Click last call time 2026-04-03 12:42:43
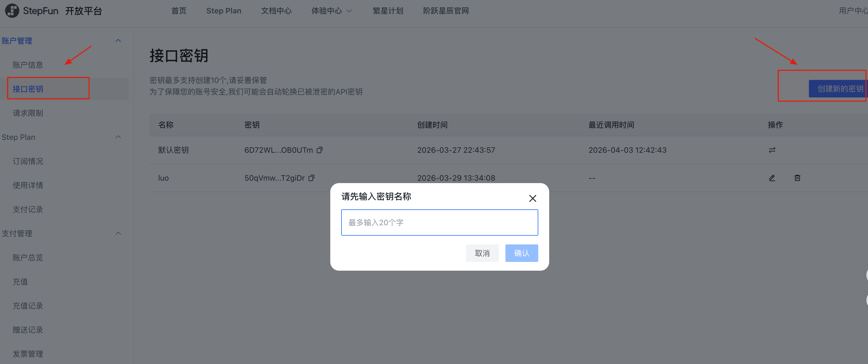This screenshot has width=868, height=364. pyautogui.click(x=627, y=150)
